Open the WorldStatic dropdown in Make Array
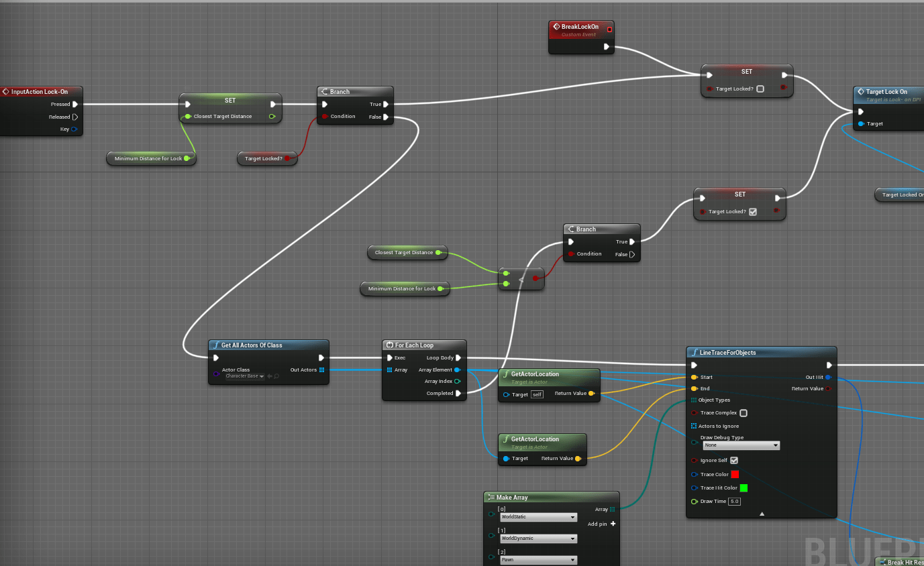Screen dimensions: 924x566 538,517
